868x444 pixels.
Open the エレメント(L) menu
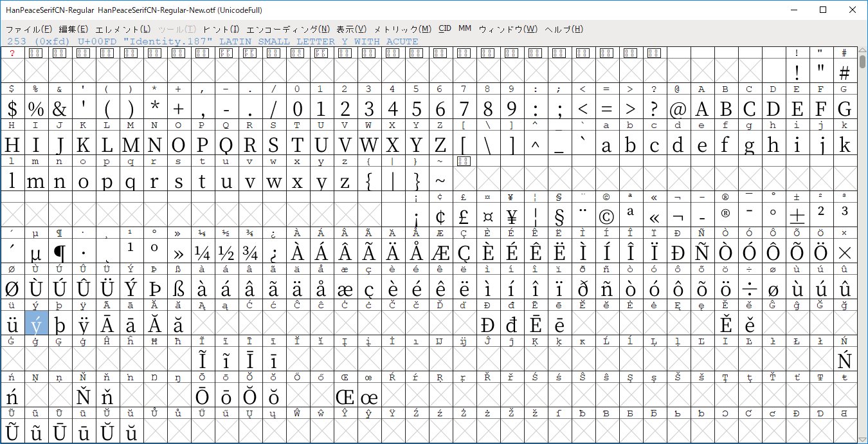tap(123, 29)
